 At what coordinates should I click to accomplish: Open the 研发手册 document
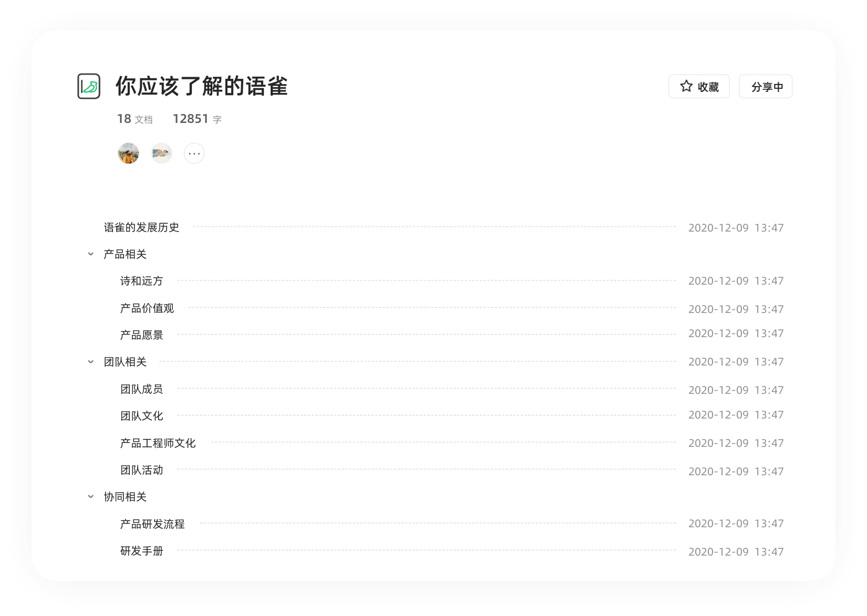point(141,551)
